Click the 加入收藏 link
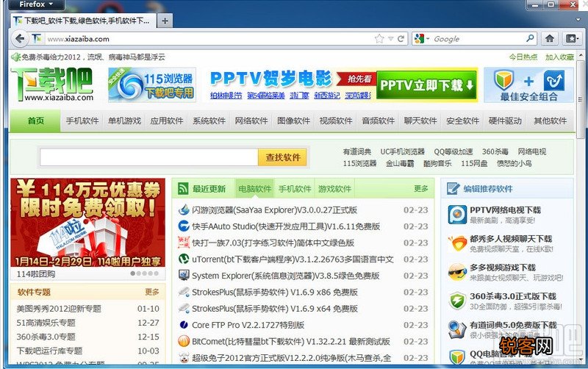This screenshot has height=369, width=588. [x=559, y=57]
